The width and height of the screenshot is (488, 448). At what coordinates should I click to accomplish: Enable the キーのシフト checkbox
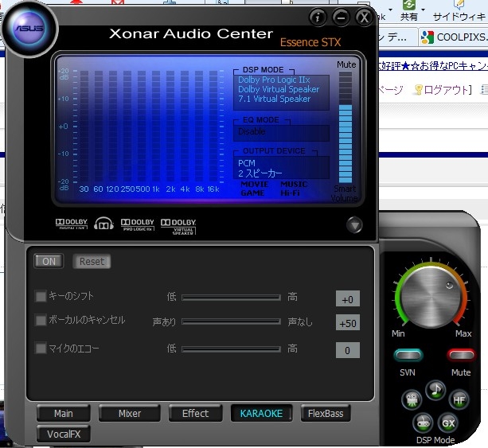coord(41,296)
